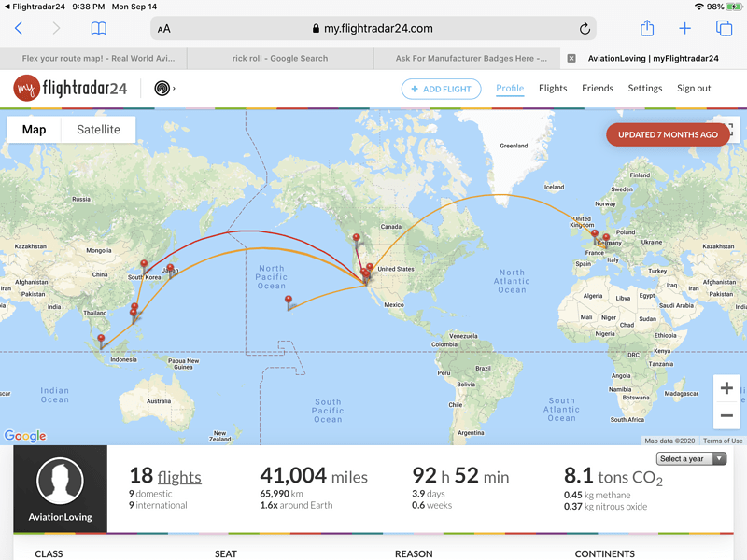Viewport: 747px width, 560px height.
Task: Open new tab with plus icon
Action: pos(684,29)
